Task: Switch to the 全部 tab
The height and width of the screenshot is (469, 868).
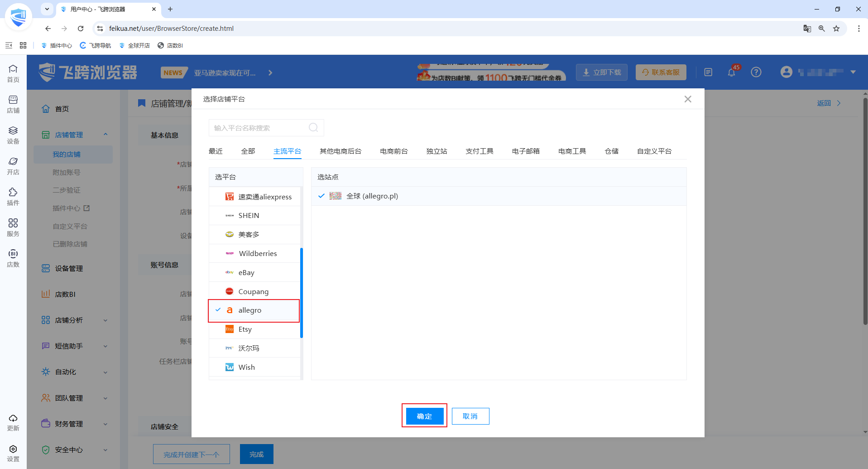Action: point(248,151)
